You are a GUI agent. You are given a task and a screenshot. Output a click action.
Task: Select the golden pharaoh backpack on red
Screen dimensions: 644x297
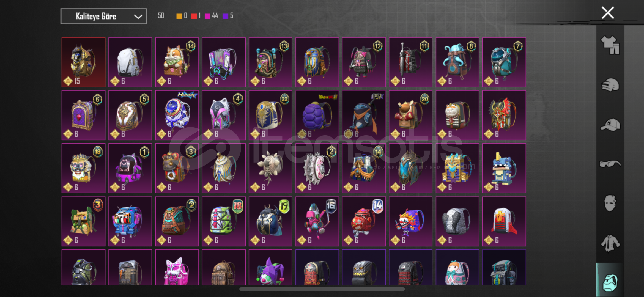83,62
